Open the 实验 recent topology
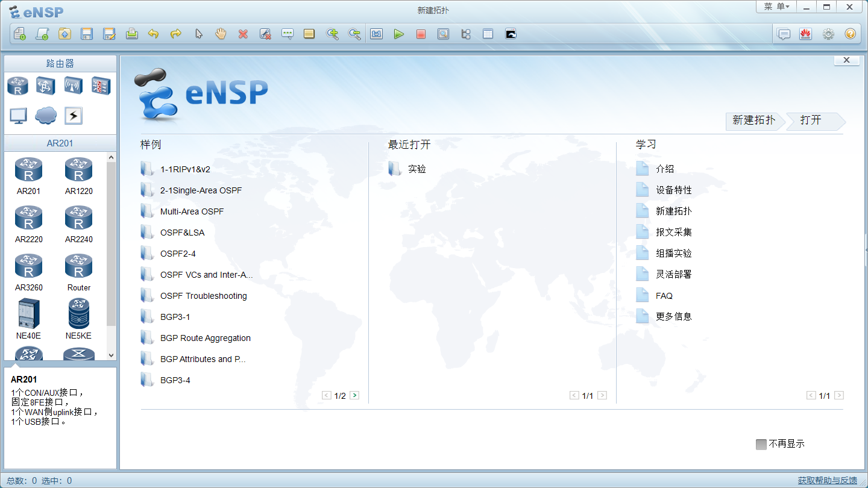 tap(416, 169)
